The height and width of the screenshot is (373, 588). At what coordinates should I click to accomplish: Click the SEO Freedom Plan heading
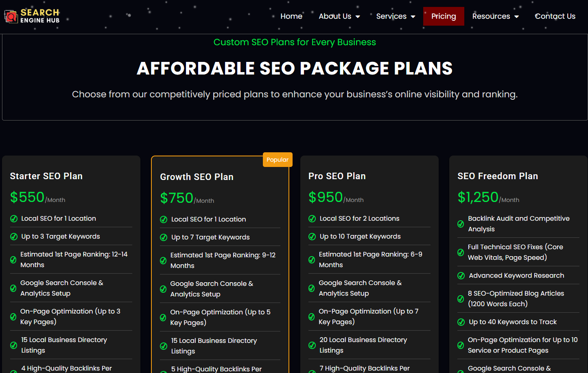(498, 176)
